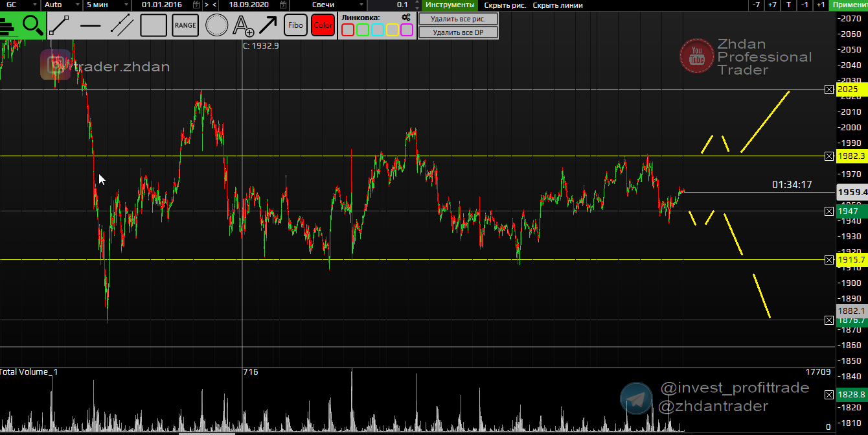Toggle the X box on the 2025 level
This screenshot has width=868, height=435.
829,89
